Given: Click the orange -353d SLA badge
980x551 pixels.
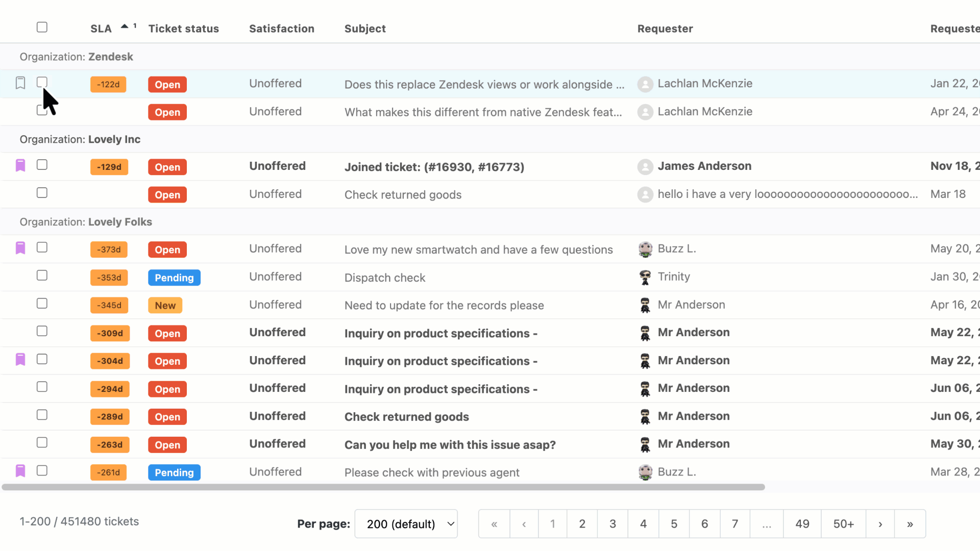Looking at the screenshot, I should [109, 278].
